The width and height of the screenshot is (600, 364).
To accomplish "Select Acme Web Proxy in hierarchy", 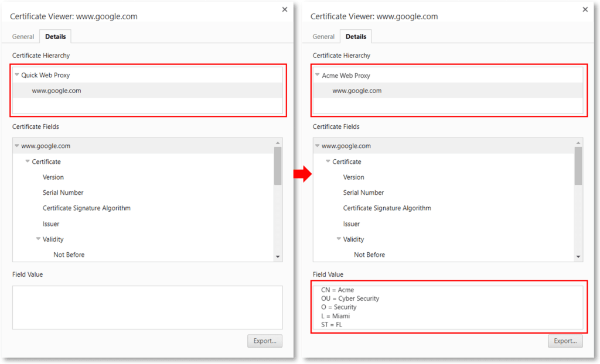I will point(346,75).
